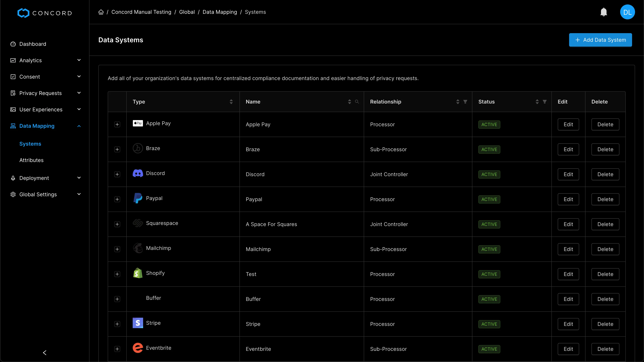This screenshot has height=362, width=644.
Task: Click the Add Data System button
Action: pyautogui.click(x=601, y=40)
